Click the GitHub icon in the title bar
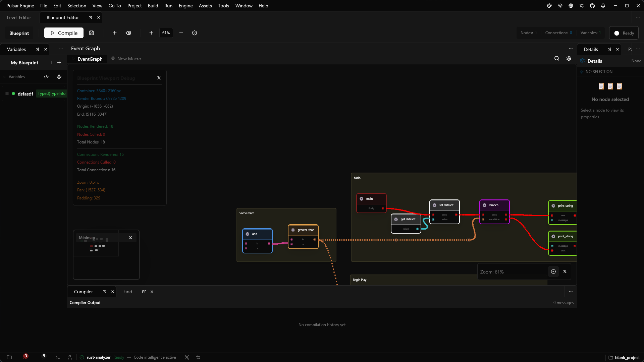 click(x=592, y=6)
